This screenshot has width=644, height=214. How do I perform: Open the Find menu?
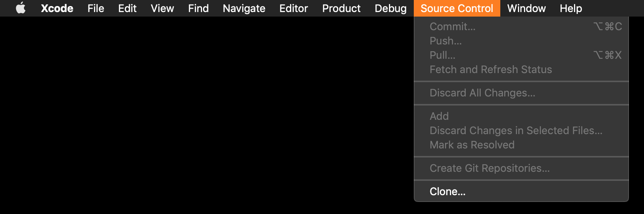(x=198, y=8)
